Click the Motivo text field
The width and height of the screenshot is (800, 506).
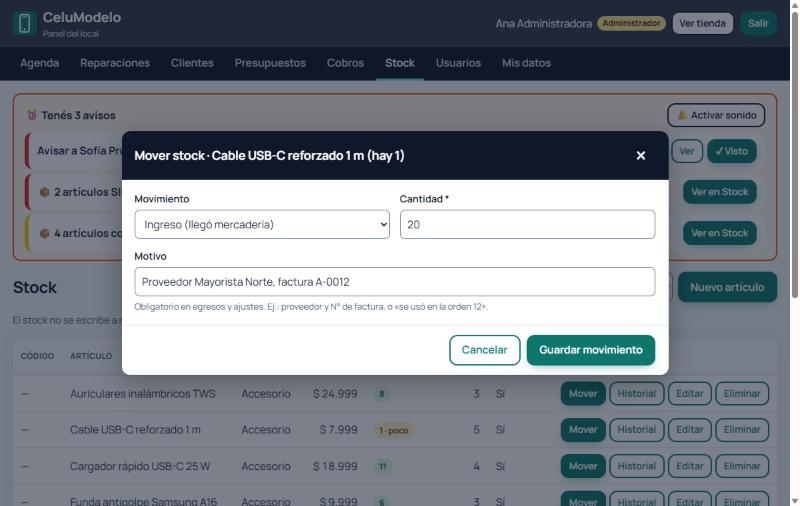(x=395, y=282)
